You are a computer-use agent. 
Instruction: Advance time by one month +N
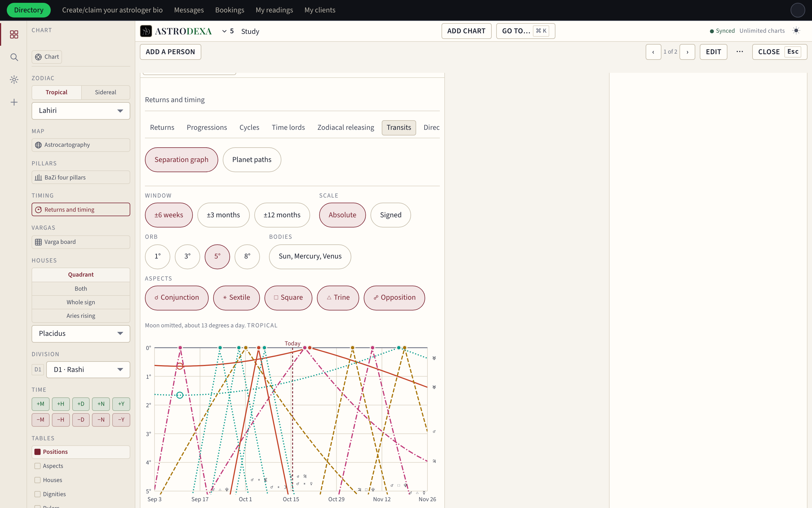tap(101, 404)
